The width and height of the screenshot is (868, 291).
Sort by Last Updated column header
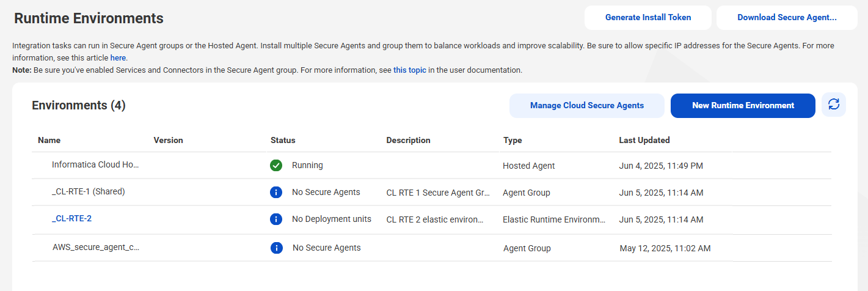644,141
